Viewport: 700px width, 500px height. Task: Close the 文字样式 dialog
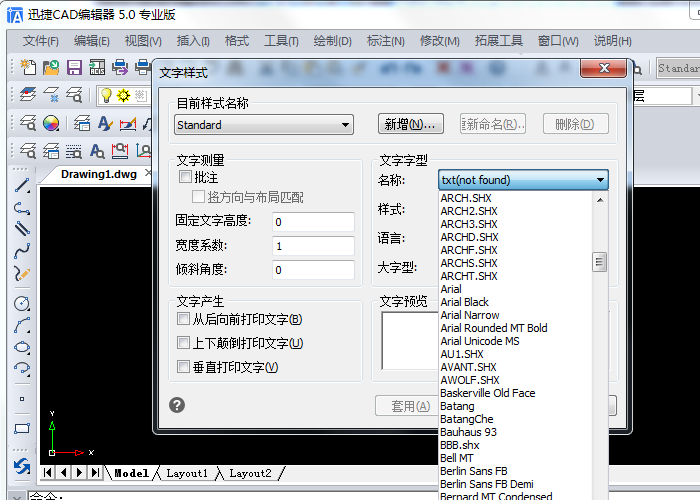point(604,68)
